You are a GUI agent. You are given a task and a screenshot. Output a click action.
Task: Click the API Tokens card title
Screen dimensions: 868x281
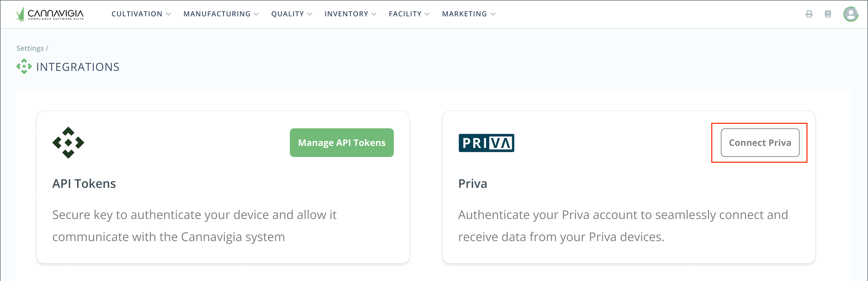pos(84,184)
